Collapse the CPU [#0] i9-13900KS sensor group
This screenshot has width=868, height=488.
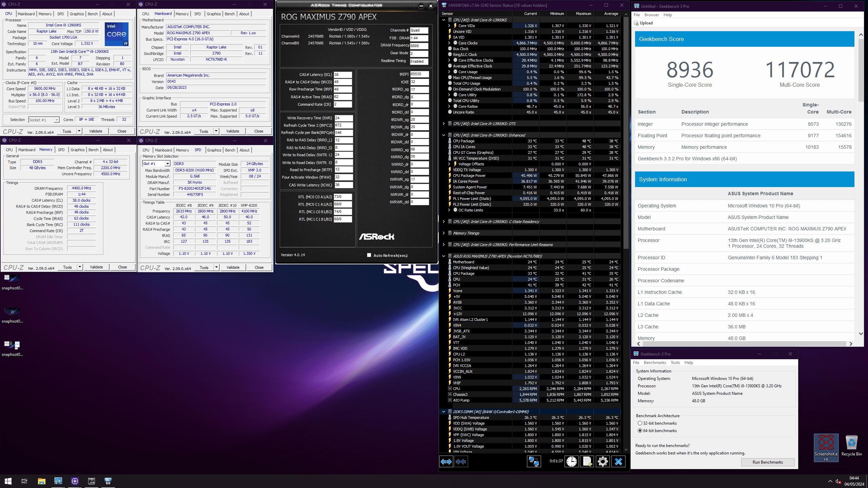(443, 20)
